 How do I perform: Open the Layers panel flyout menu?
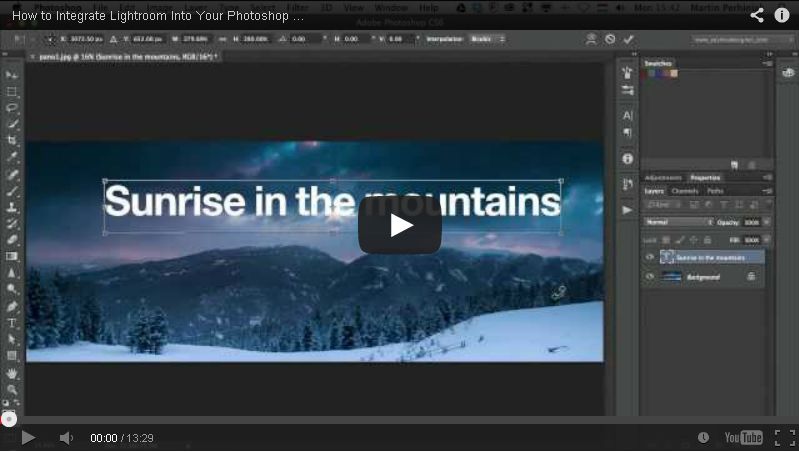click(x=768, y=191)
